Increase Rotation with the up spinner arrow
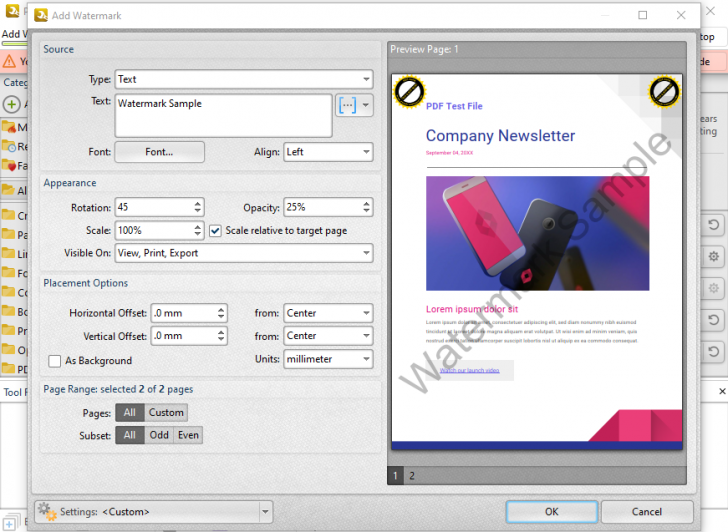 (x=198, y=203)
